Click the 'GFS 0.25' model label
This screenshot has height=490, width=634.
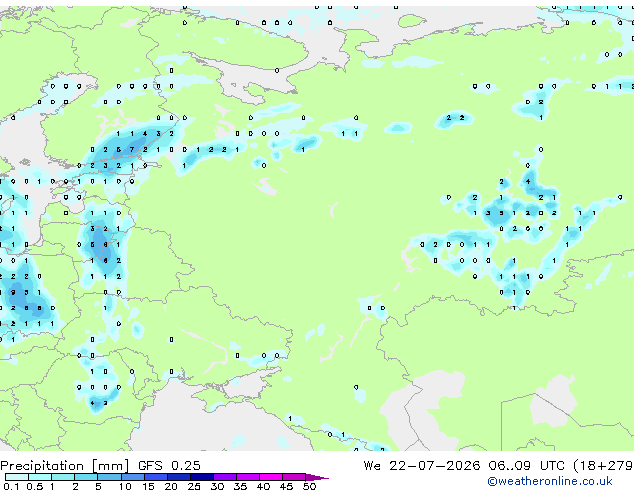coord(169,466)
